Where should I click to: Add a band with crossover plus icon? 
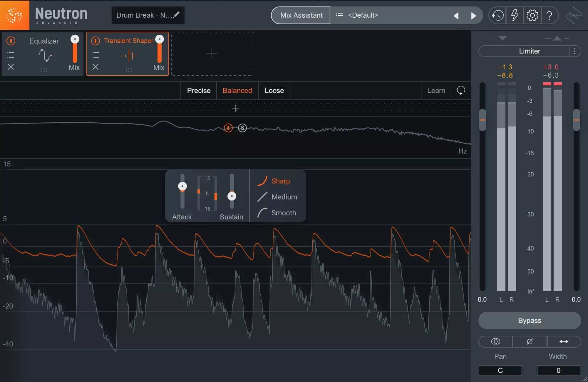pos(235,108)
